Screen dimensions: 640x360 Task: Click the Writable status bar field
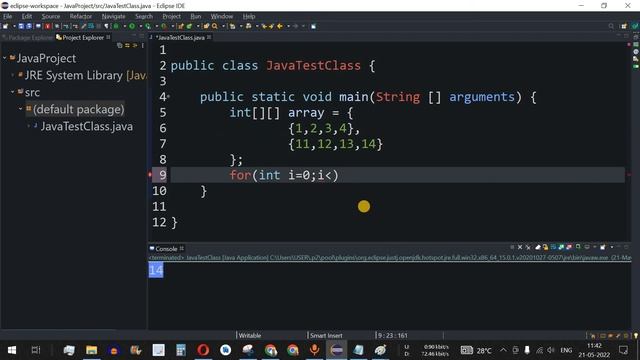click(250, 336)
